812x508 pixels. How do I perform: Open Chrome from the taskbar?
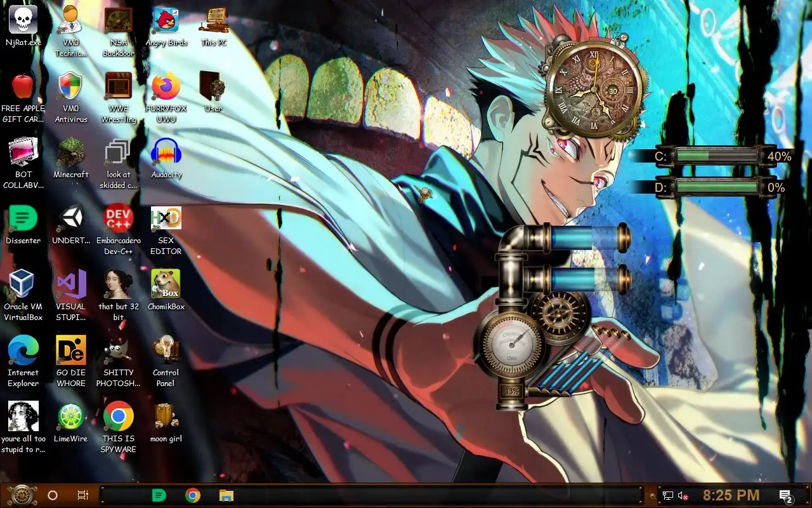click(193, 495)
